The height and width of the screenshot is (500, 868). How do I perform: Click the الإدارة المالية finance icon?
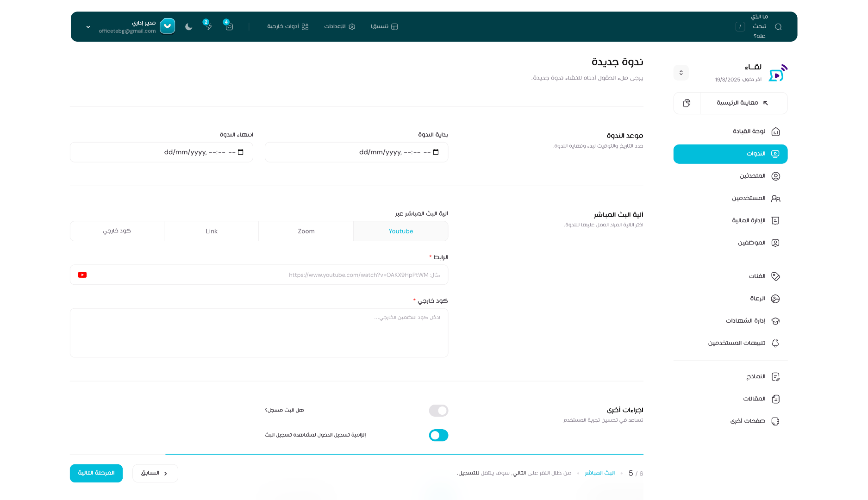tap(776, 220)
